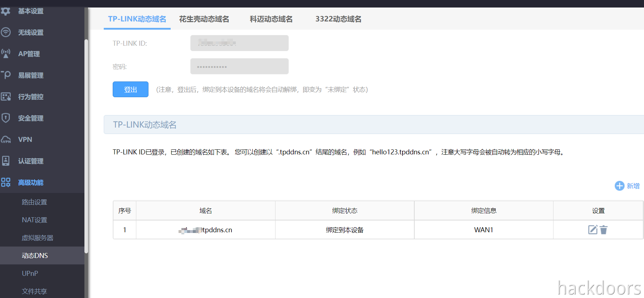Select 动态DNS submenu item
The width and height of the screenshot is (644, 298).
(x=42, y=255)
